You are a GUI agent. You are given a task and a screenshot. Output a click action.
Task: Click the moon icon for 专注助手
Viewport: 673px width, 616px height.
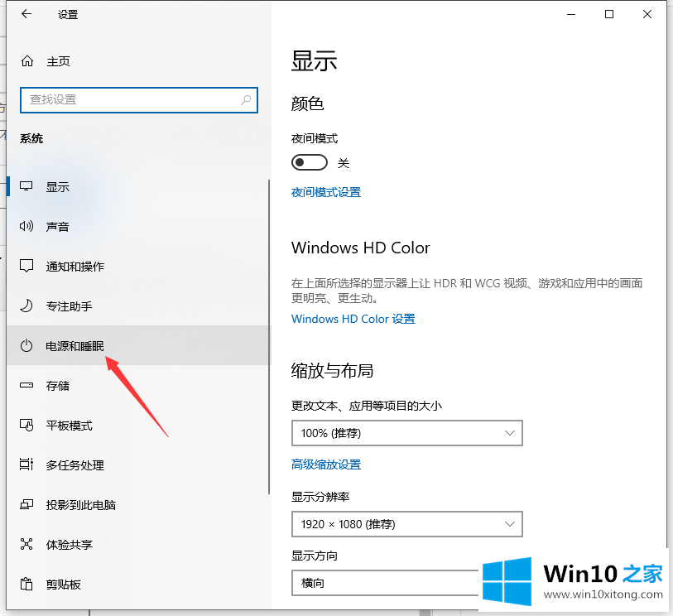pos(26,306)
